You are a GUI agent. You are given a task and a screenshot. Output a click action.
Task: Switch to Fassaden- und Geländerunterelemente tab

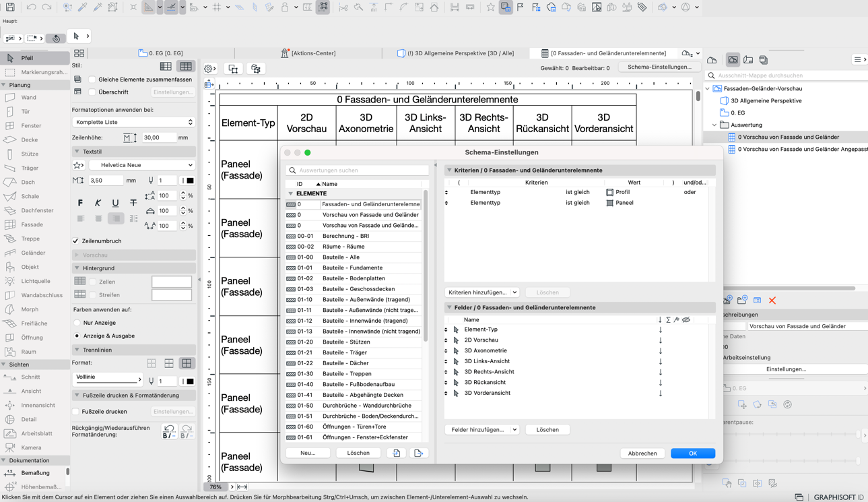coord(603,53)
